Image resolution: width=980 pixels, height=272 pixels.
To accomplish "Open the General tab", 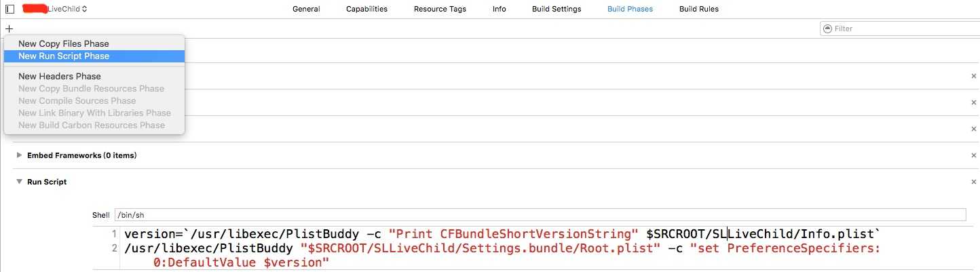I will [x=306, y=9].
